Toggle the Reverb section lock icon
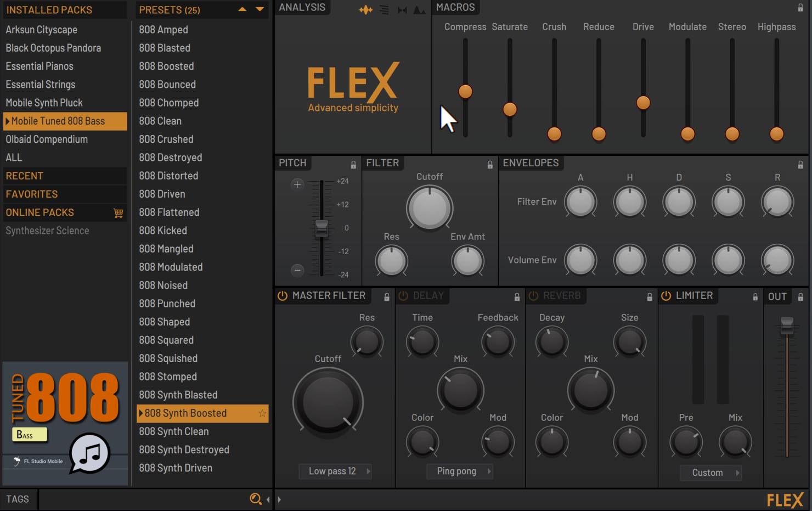 [x=650, y=297]
